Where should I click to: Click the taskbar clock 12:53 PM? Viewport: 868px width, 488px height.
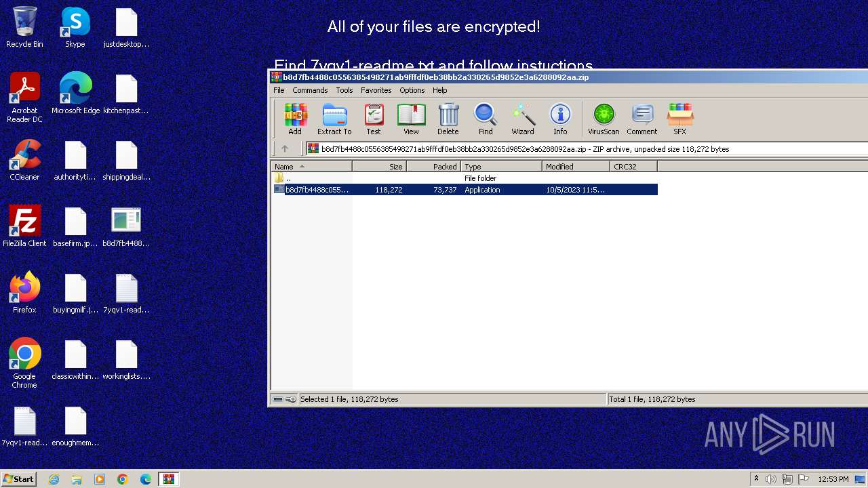click(833, 479)
